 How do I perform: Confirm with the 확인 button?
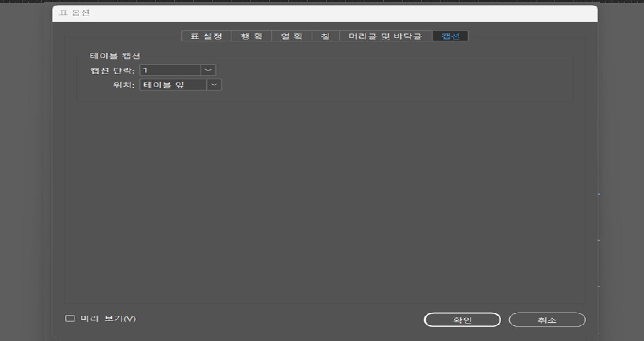point(462,320)
